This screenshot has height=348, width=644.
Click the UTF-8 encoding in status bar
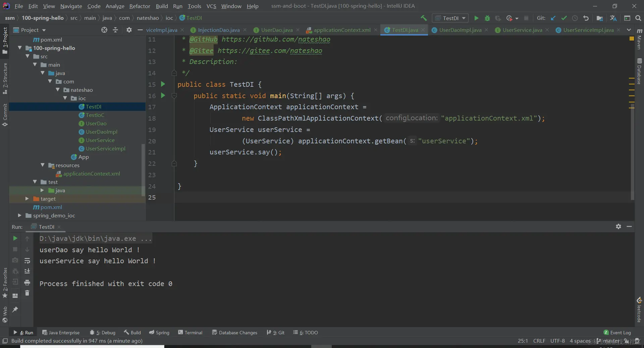tap(557, 341)
